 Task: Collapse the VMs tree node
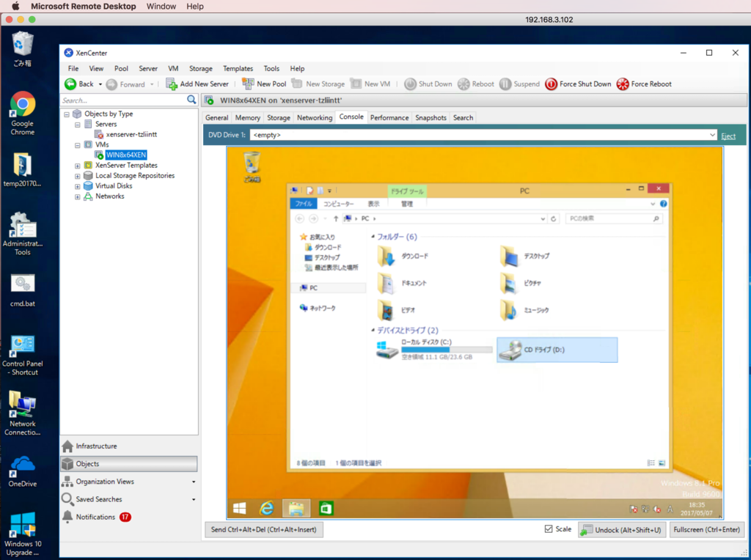[77, 145]
